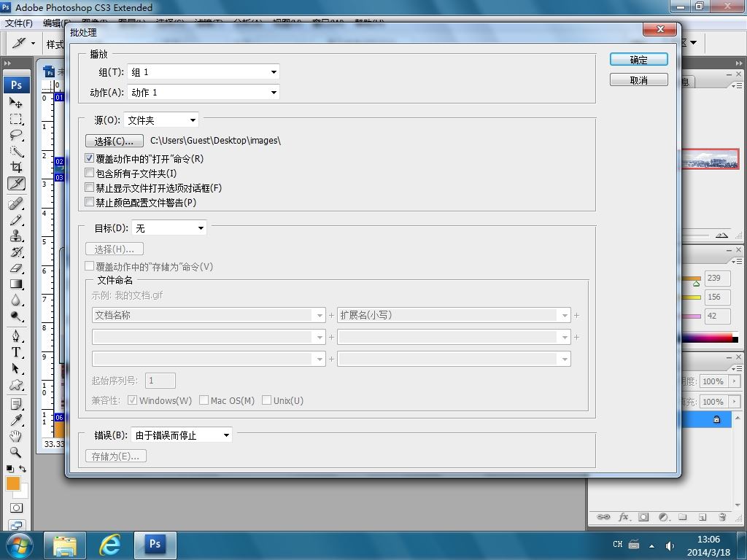Select the Magic Wand tool
Screen dimensions: 747x560
click(x=16, y=152)
